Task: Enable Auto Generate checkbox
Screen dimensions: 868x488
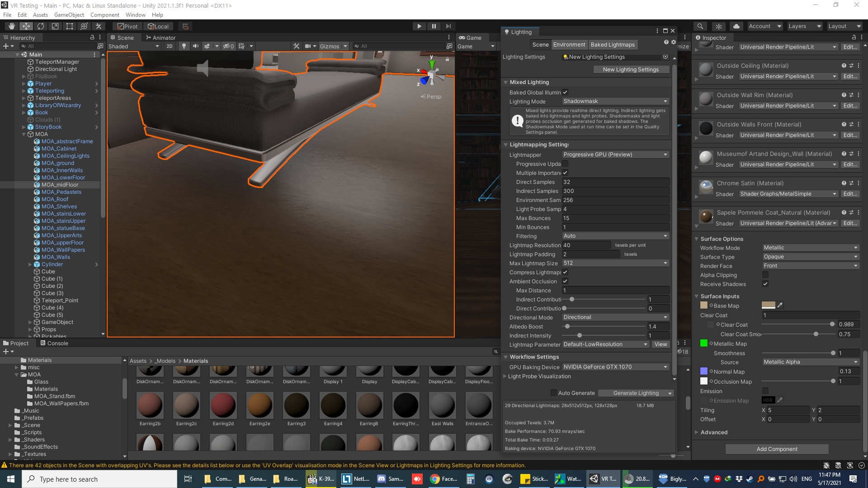Action: (x=553, y=393)
